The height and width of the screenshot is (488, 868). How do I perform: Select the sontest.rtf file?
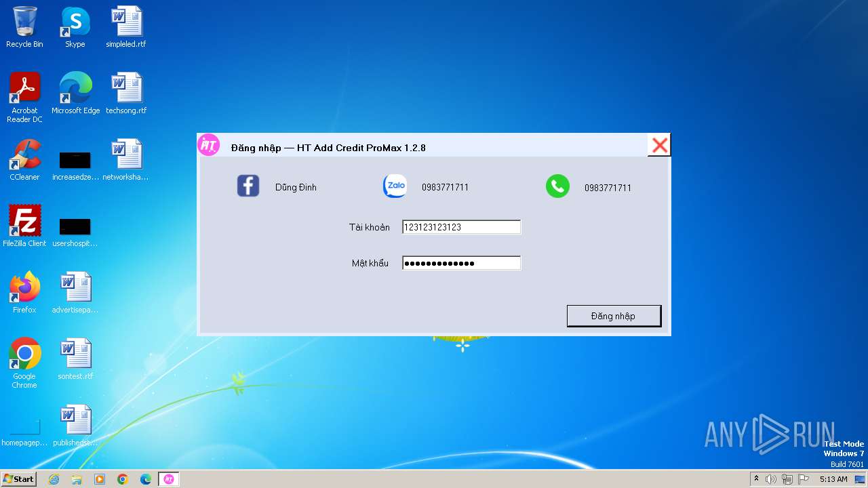[x=75, y=359]
